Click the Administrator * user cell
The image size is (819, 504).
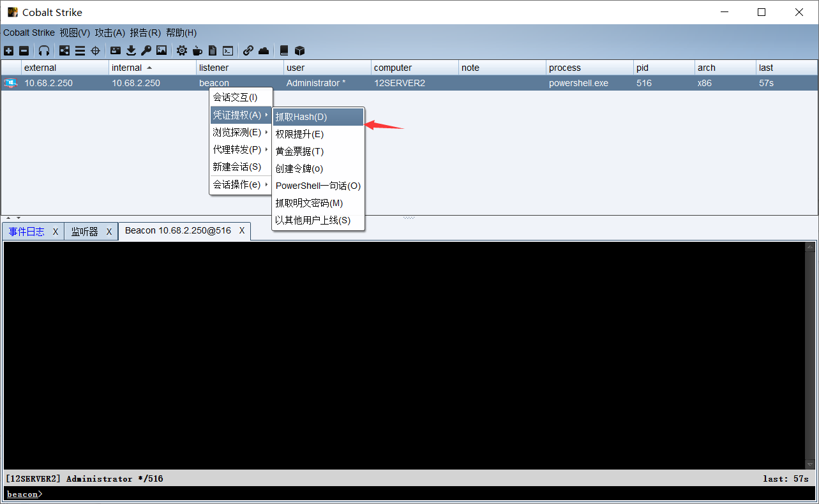(x=327, y=83)
